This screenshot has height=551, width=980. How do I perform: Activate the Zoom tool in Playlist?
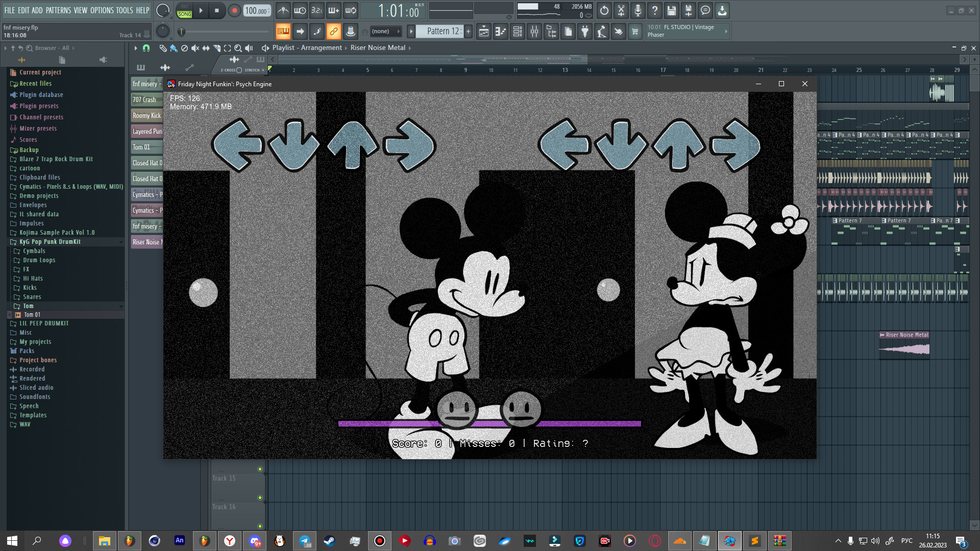pos(238,47)
